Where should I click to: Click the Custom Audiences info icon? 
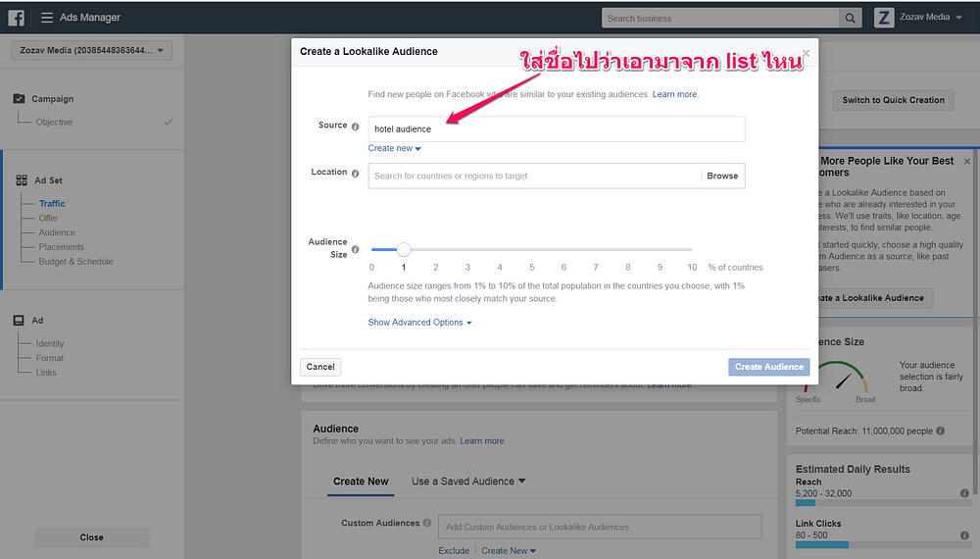point(427,523)
